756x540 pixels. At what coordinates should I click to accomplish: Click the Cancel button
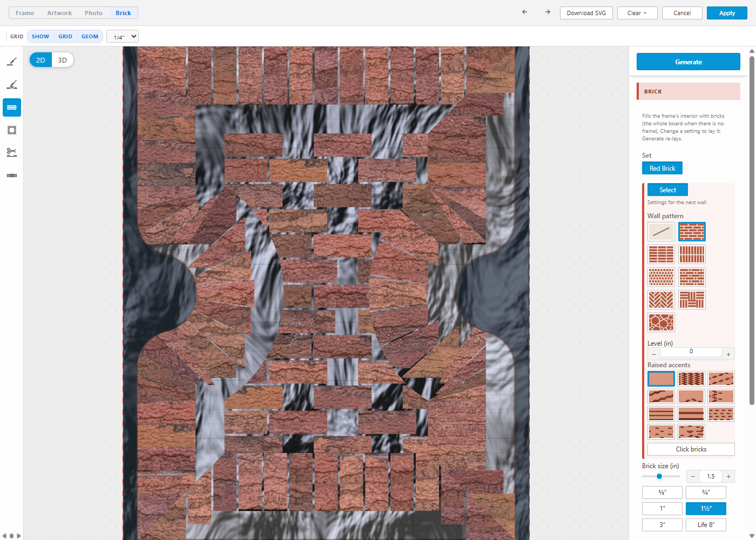(x=682, y=13)
